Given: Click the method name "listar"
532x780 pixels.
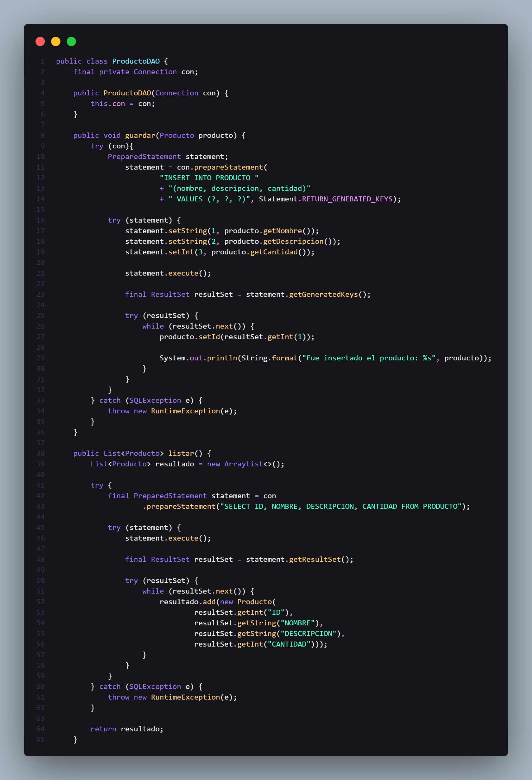Looking at the screenshot, I should tap(181, 453).
